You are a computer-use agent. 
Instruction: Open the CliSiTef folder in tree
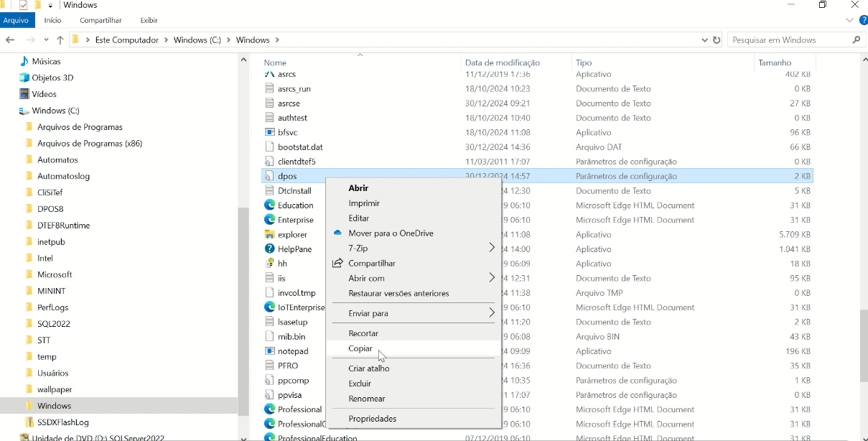[x=50, y=192]
